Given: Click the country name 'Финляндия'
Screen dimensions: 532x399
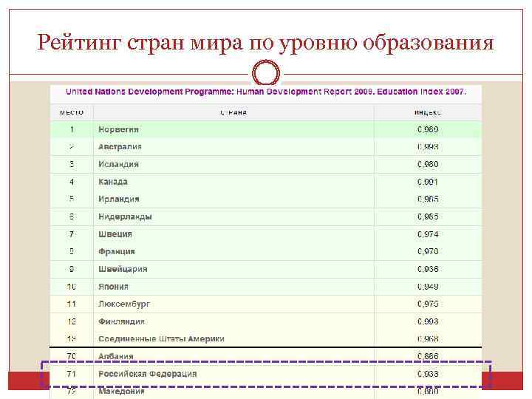Looking at the screenshot, I should [121, 321].
